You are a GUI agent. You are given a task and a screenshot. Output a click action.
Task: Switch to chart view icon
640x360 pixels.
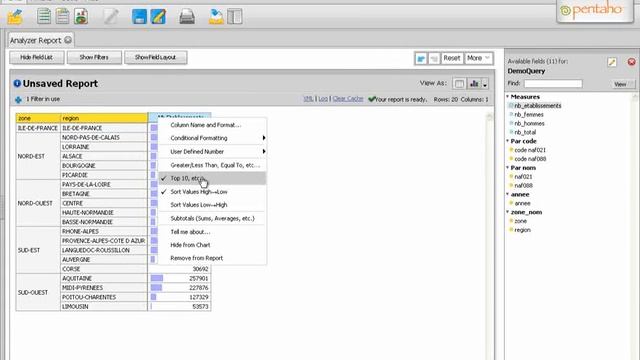[x=474, y=84]
